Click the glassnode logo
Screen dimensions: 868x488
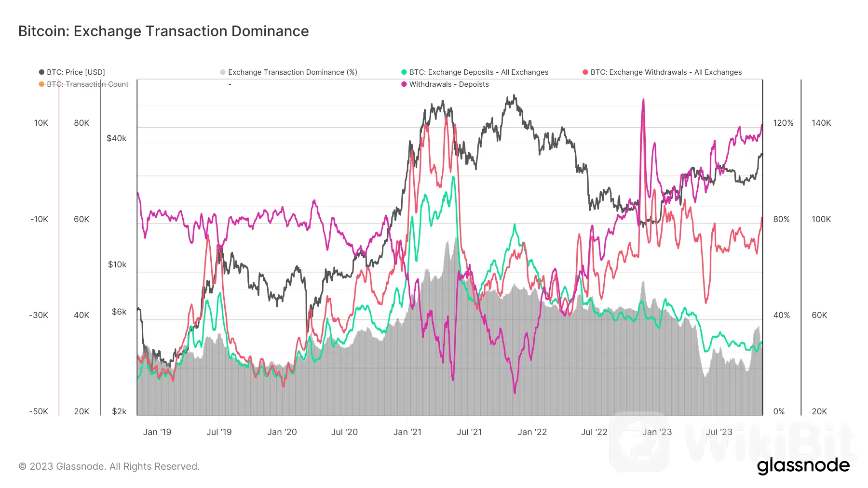point(803,465)
